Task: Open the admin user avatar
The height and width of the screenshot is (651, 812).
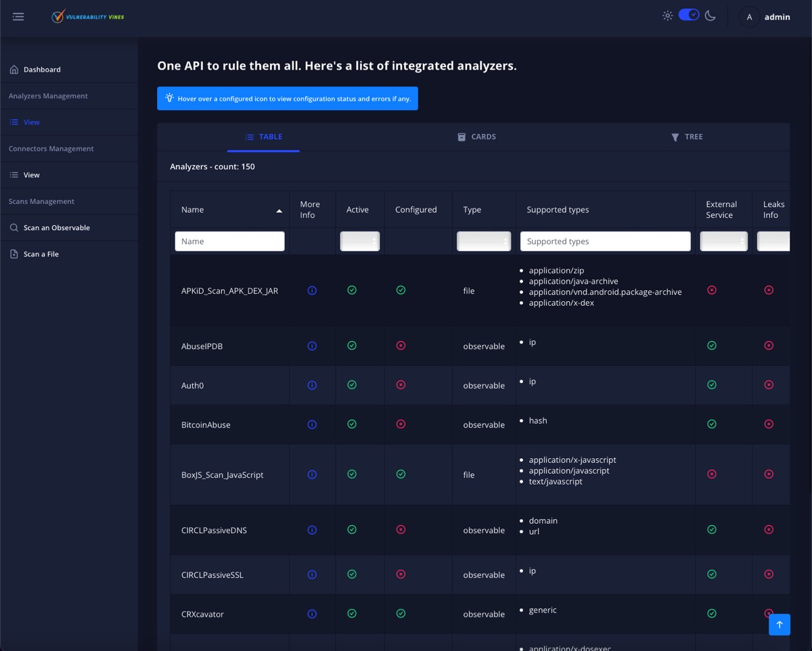Action: [x=749, y=17]
